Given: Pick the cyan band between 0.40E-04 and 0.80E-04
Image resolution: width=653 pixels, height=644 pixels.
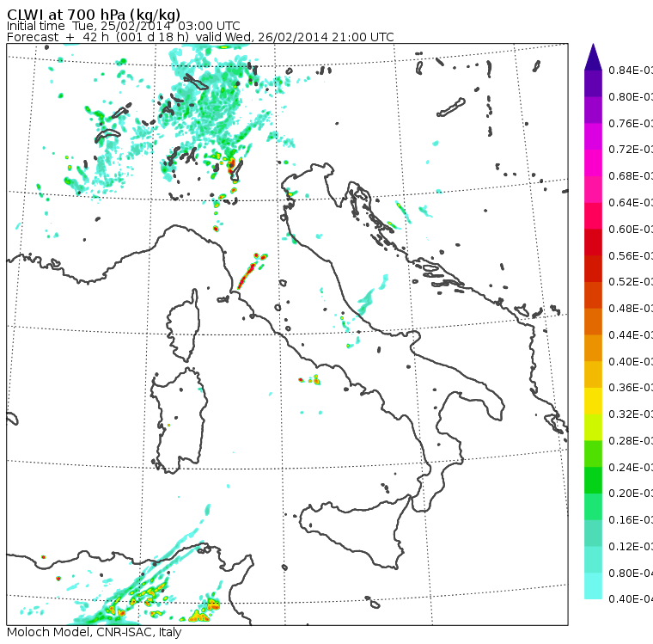Looking at the screenshot, I should coord(593,586).
